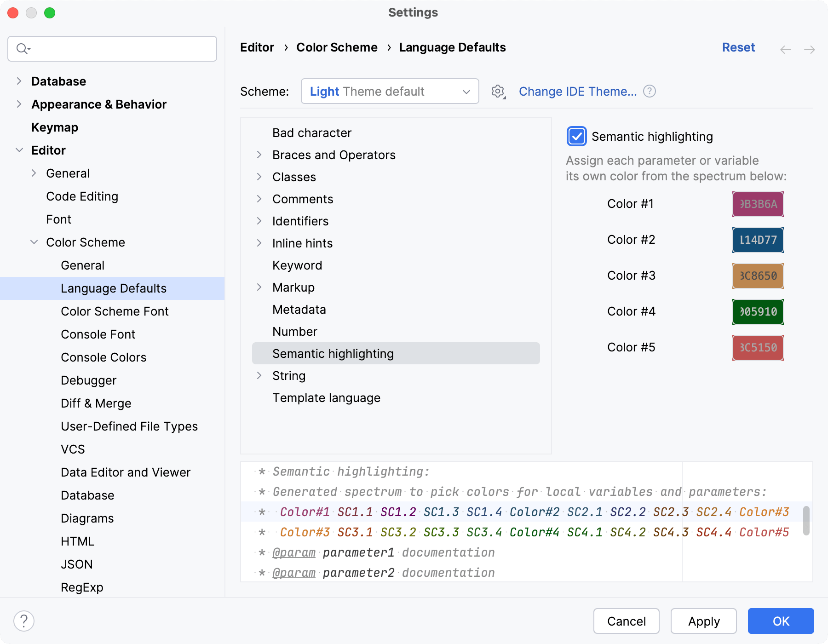
Task: Select Console Colors in the sidebar
Action: tap(103, 357)
